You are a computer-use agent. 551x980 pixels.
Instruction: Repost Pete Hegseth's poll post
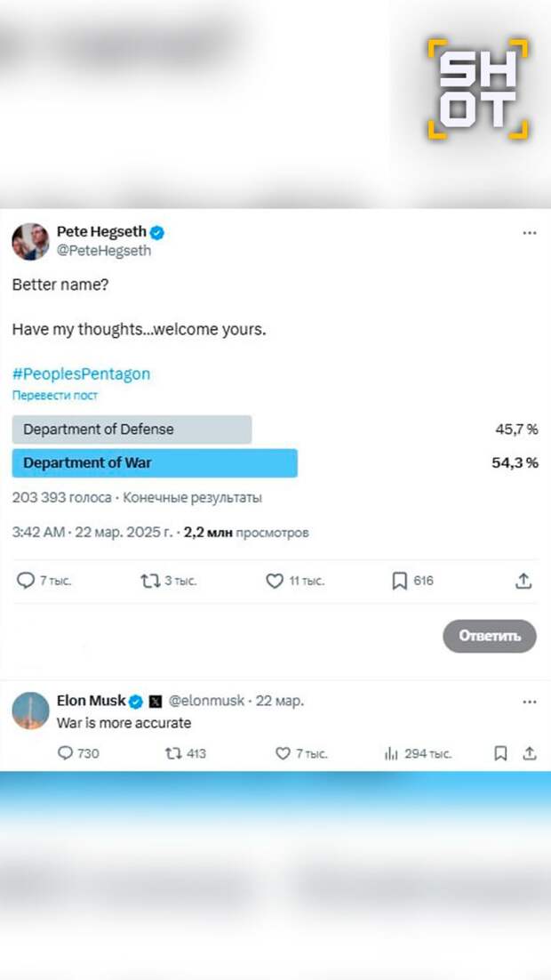(150, 581)
